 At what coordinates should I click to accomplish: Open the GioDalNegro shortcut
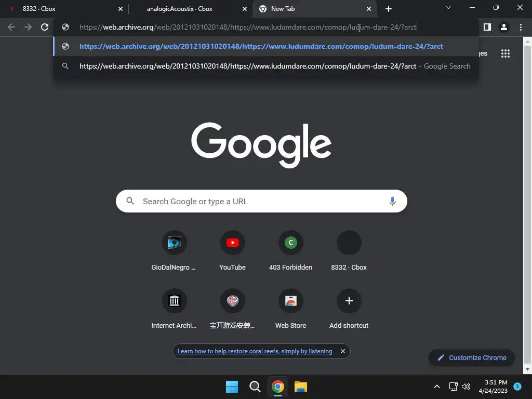[174, 251]
